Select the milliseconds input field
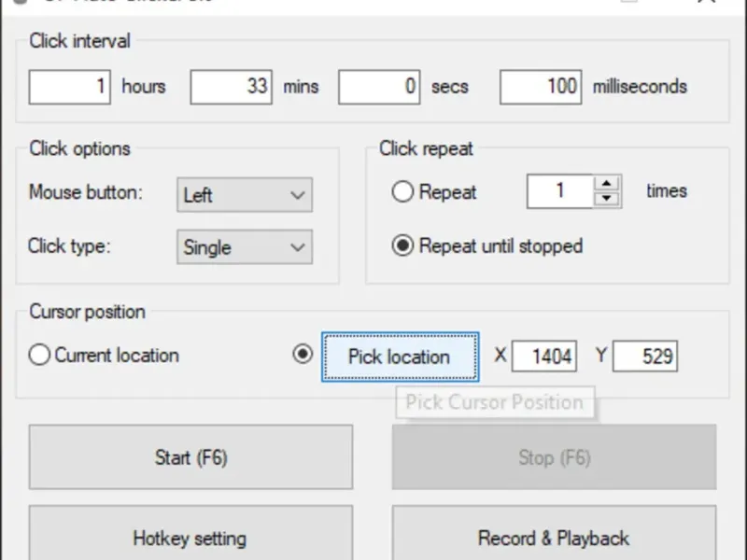 pos(541,87)
